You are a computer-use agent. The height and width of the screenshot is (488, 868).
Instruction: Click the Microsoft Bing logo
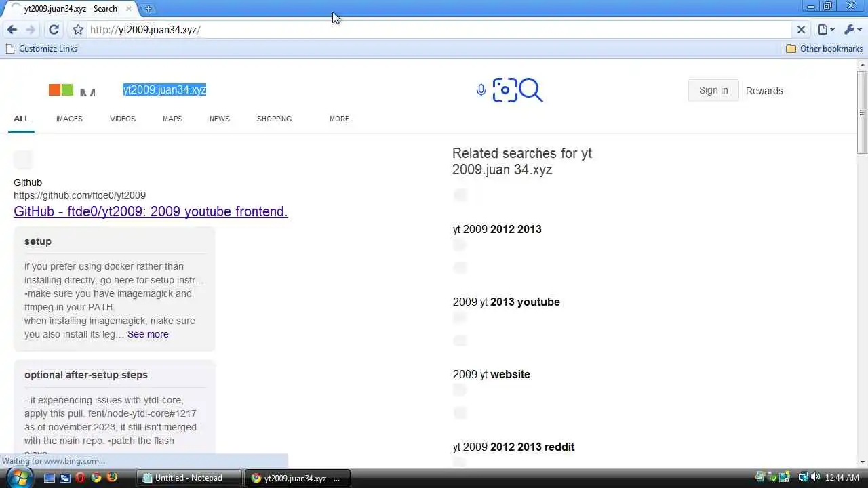(x=72, y=90)
